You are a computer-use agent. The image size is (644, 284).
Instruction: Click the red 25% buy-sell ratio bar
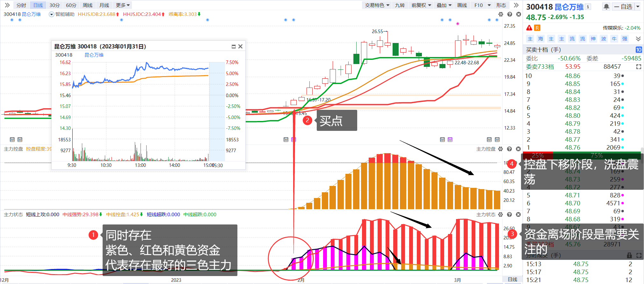tap(538, 155)
